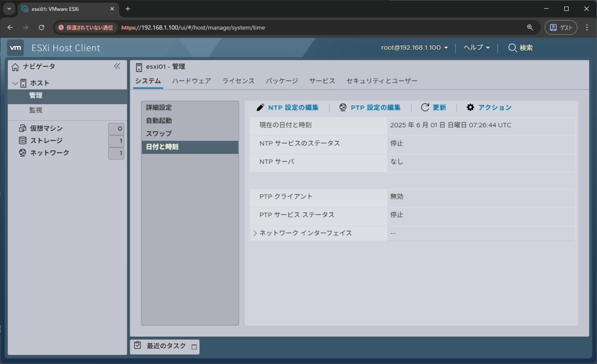Click the pencil icon for NTP edit
Image resolution: width=597 pixels, height=364 pixels.
click(x=260, y=107)
